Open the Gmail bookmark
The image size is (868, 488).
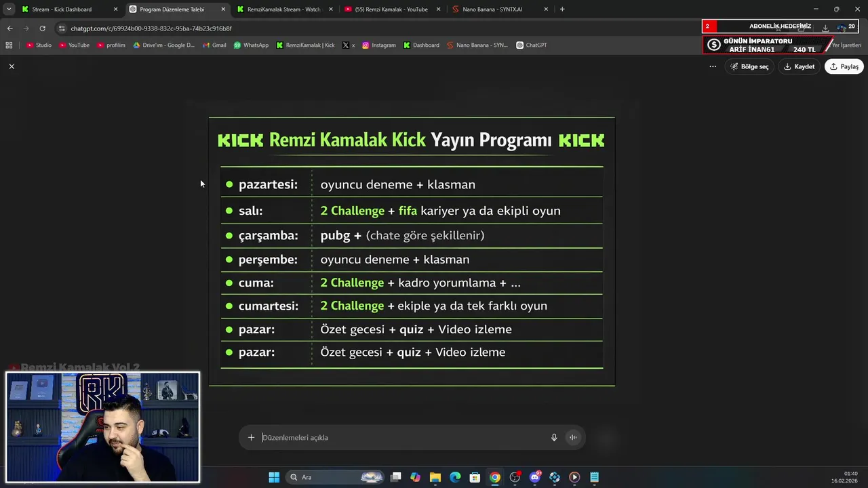(214, 45)
